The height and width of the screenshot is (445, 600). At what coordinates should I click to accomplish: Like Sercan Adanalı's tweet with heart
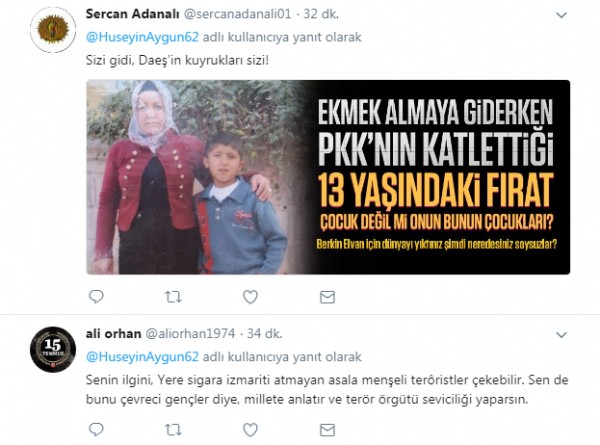250,297
